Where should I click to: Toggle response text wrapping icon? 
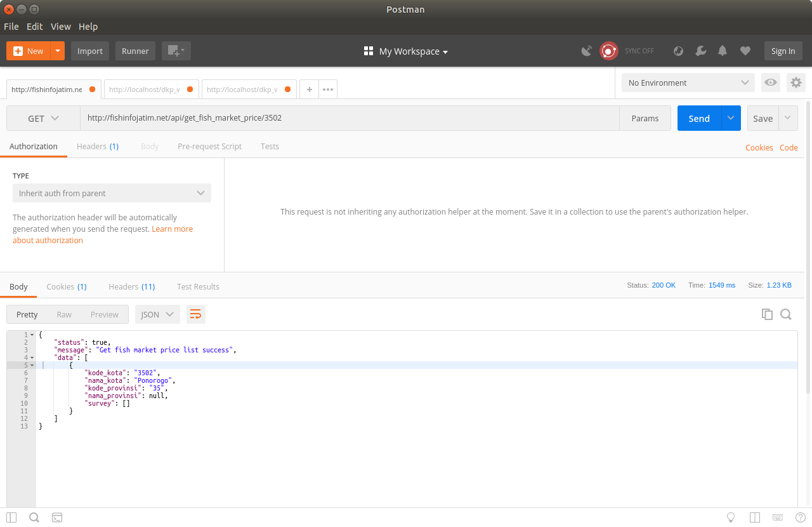pos(195,314)
